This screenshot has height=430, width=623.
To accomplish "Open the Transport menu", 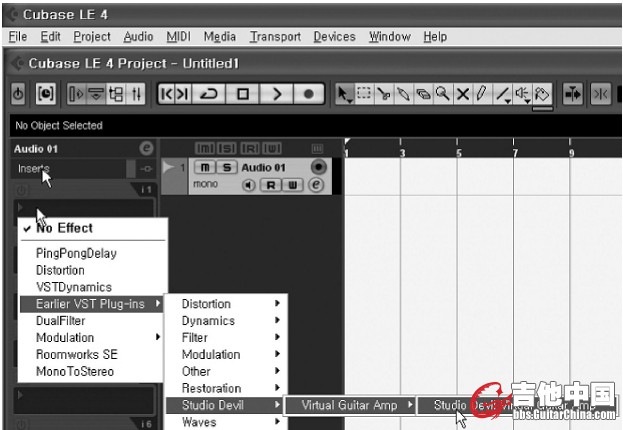I will pos(275,37).
